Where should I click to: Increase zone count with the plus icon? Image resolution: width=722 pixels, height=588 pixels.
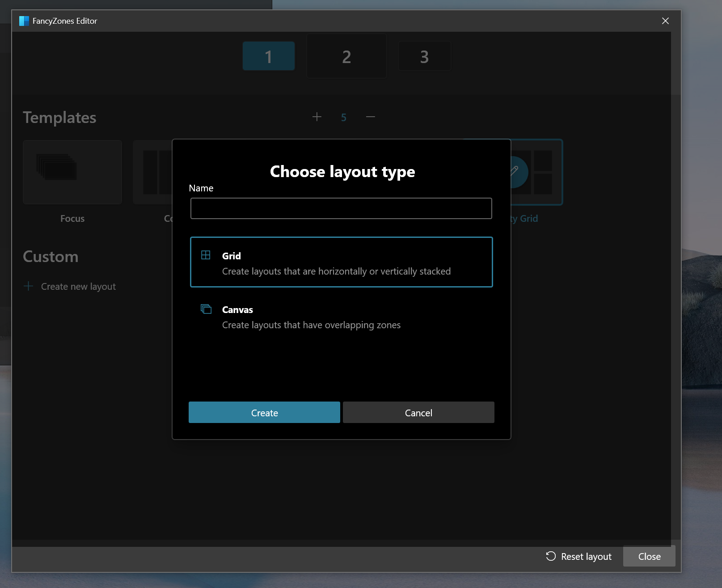pyautogui.click(x=317, y=117)
